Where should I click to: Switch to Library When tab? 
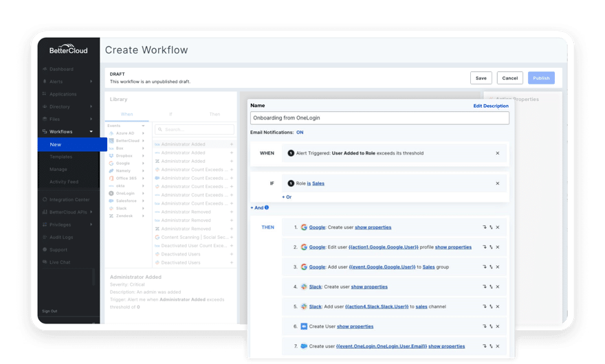[x=126, y=115]
